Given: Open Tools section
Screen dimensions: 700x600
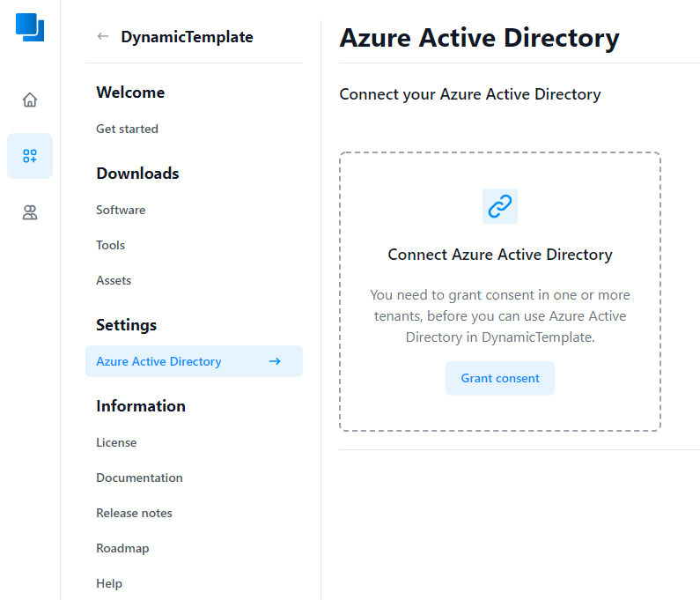Looking at the screenshot, I should (111, 245).
